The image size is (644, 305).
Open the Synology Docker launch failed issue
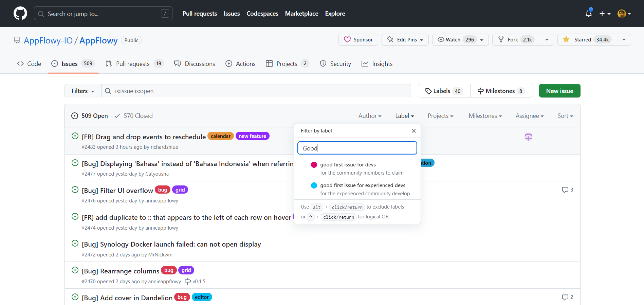click(171, 244)
